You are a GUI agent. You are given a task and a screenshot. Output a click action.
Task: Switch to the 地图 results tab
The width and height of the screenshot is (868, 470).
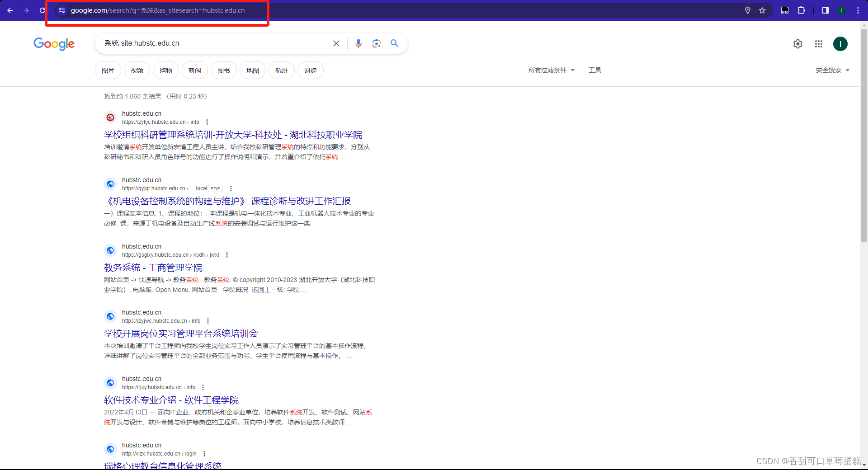[253, 70]
